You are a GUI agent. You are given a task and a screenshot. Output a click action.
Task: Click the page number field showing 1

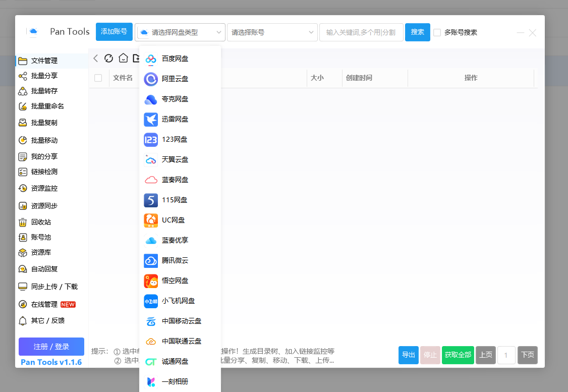point(506,355)
